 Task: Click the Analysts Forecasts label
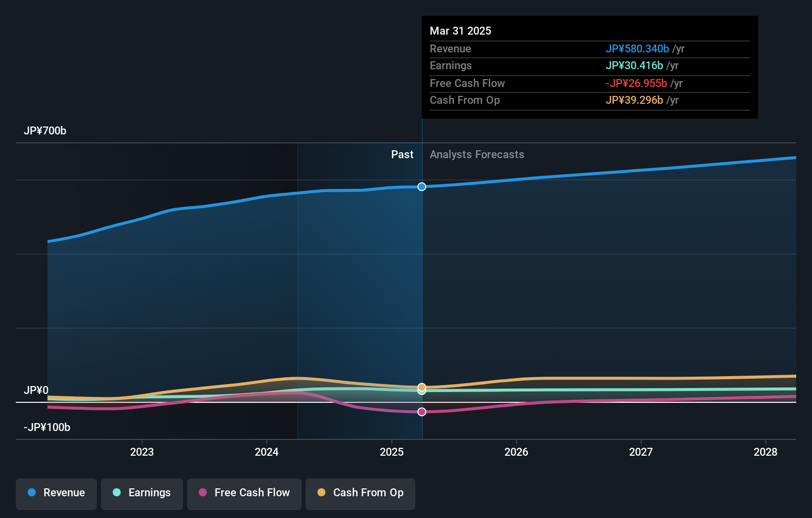pyautogui.click(x=477, y=155)
